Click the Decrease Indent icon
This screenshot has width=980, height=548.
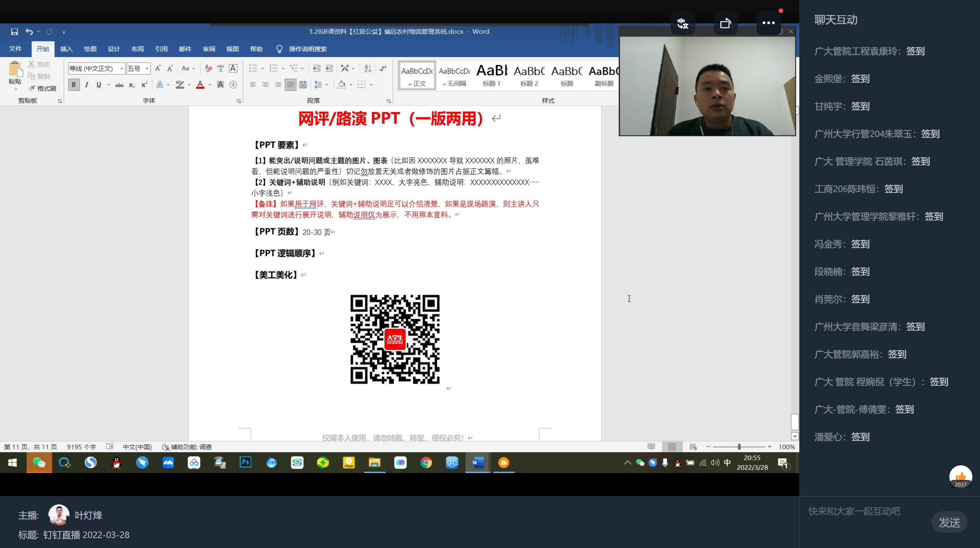(x=317, y=68)
